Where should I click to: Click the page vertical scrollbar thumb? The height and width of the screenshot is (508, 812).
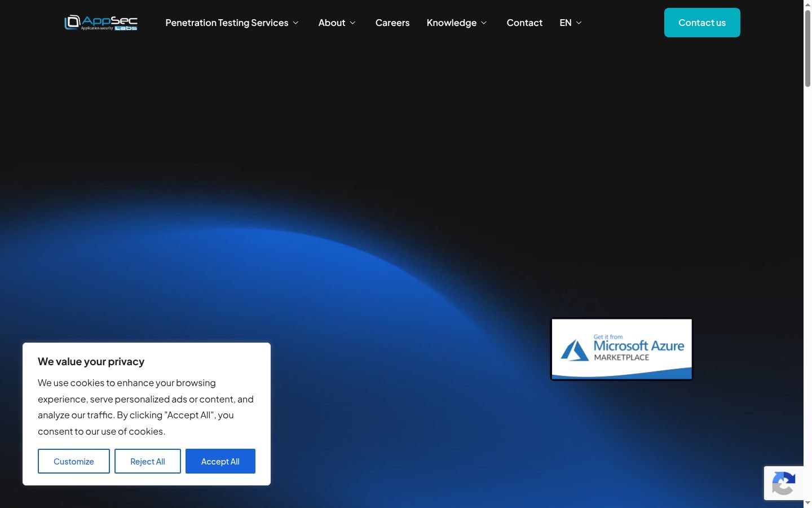[x=807, y=48]
